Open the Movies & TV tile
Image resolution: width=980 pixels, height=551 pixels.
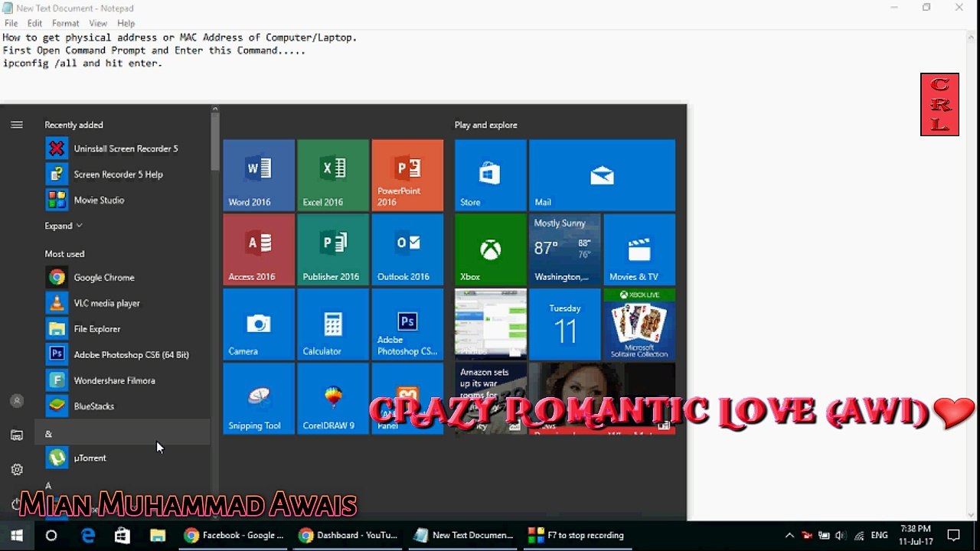pyautogui.click(x=639, y=249)
